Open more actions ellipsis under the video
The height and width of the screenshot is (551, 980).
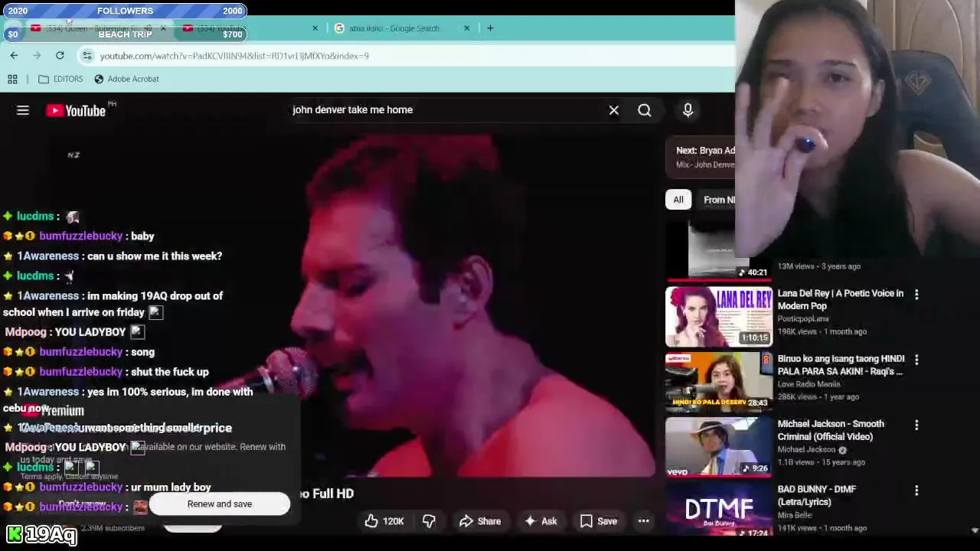tap(644, 521)
